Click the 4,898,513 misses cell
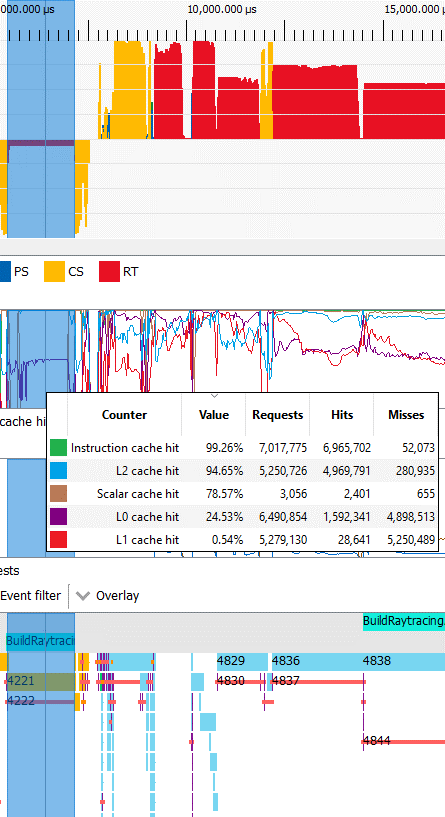The image size is (445, 817). [411, 516]
